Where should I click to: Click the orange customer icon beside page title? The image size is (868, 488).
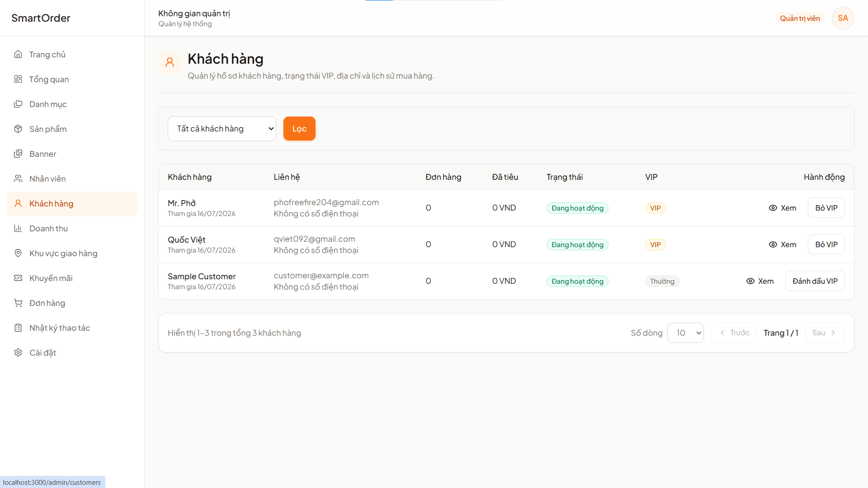coord(170,62)
